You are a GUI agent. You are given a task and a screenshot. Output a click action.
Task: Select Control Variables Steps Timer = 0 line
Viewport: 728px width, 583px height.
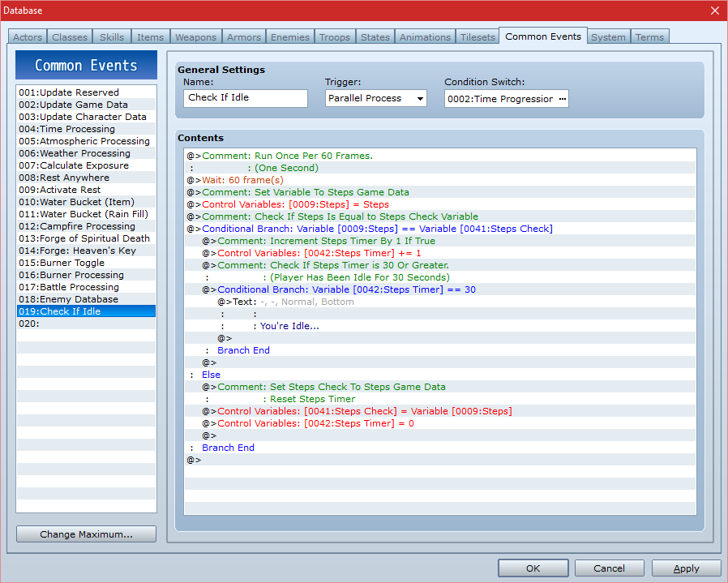point(440,423)
